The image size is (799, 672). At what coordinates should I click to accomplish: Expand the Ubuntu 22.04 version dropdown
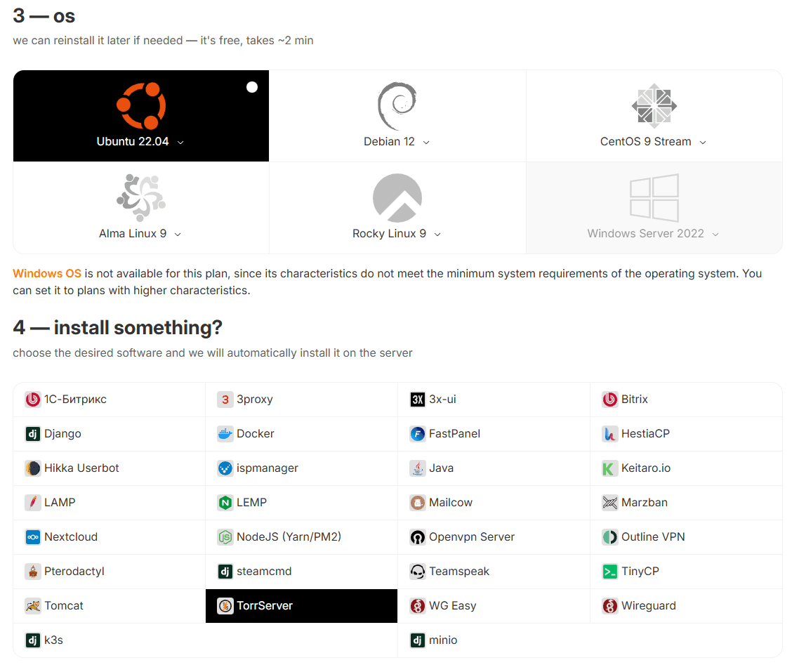(x=180, y=143)
